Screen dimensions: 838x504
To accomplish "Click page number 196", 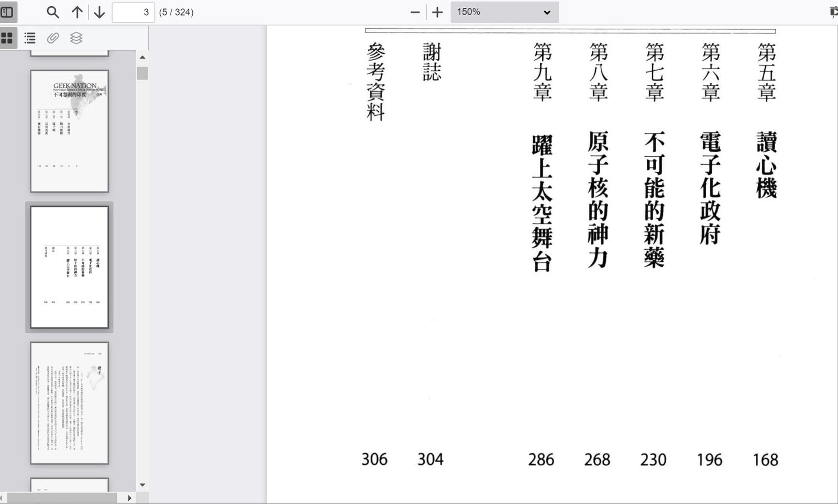I will (x=709, y=460).
